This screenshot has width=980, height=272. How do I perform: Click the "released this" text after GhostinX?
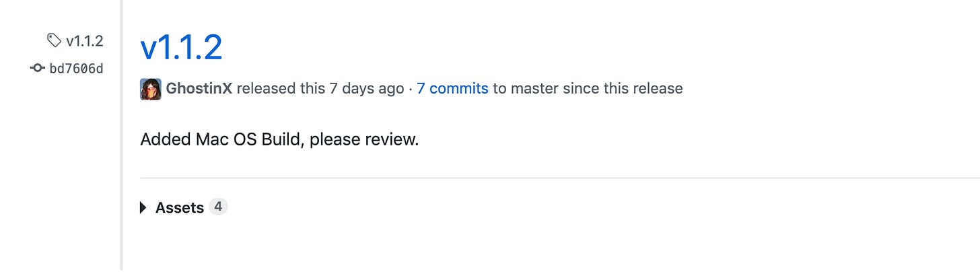tap(281, 88)
